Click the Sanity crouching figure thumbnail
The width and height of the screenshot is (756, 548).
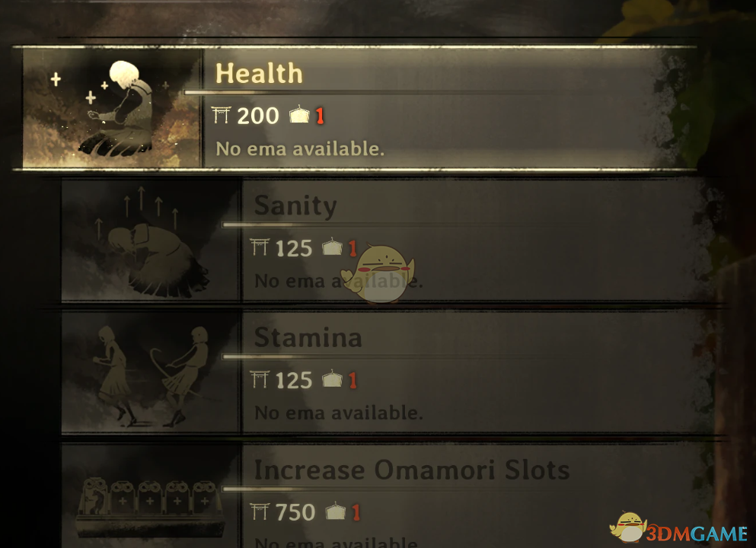pyautogui.click(x=151, y=240)
